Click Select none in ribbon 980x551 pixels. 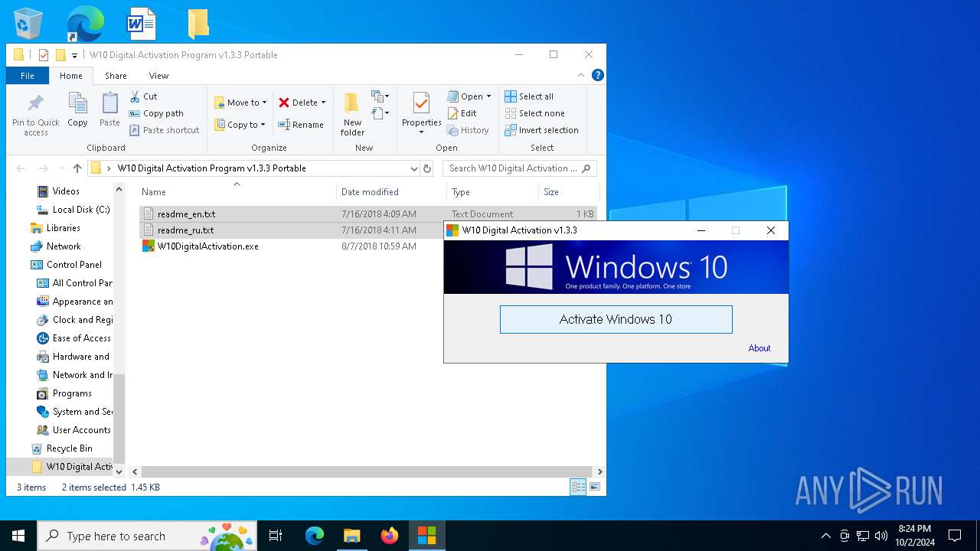(534, 113)
